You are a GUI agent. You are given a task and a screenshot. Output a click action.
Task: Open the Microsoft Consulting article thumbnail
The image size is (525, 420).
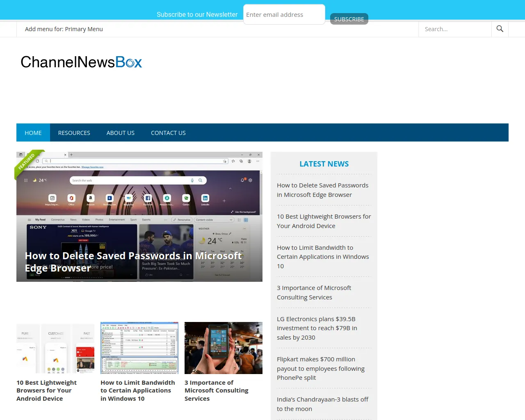(224, 348)
